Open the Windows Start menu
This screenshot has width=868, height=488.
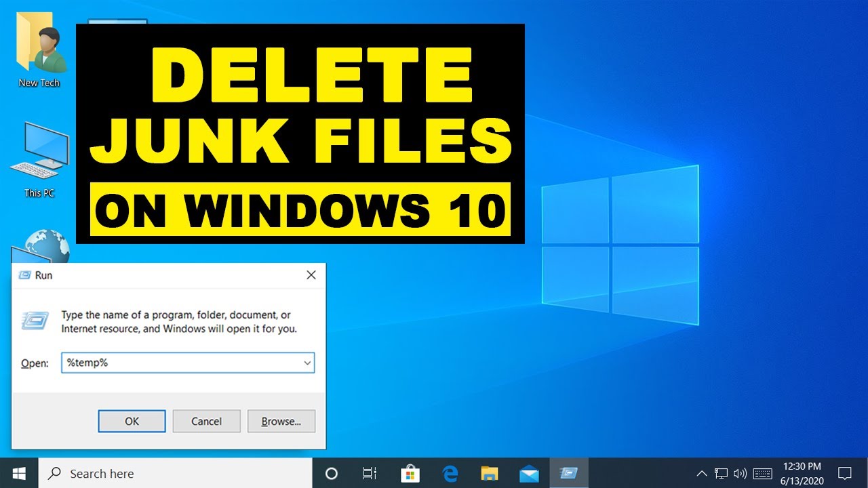click(19, 473)
